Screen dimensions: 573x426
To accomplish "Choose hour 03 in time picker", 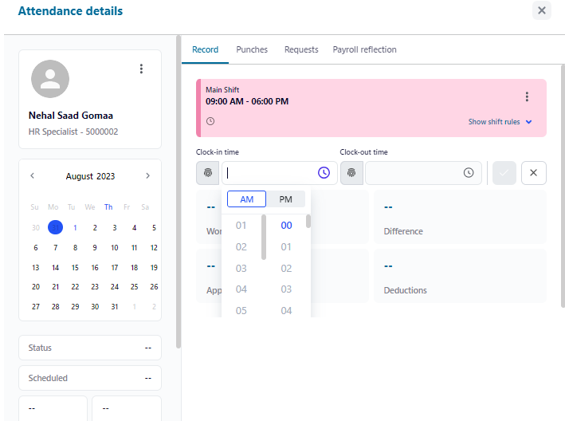I will [241, 268].
